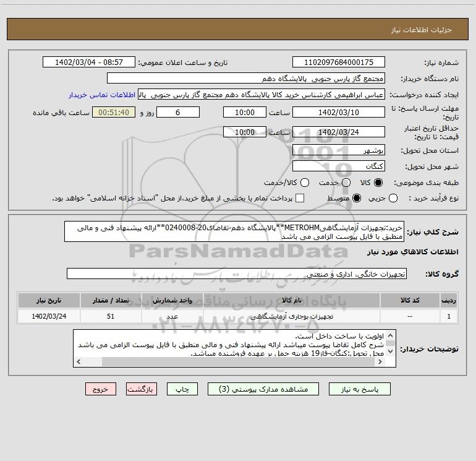This screenshot has width=476, height=461.
Task: Click the price validity time 10:00 field
Action: pos(245,132)
